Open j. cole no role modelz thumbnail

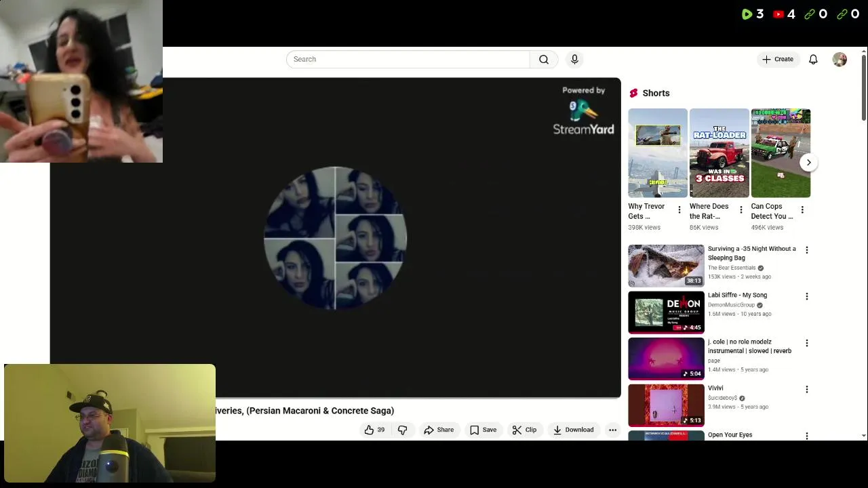point(666,359)
